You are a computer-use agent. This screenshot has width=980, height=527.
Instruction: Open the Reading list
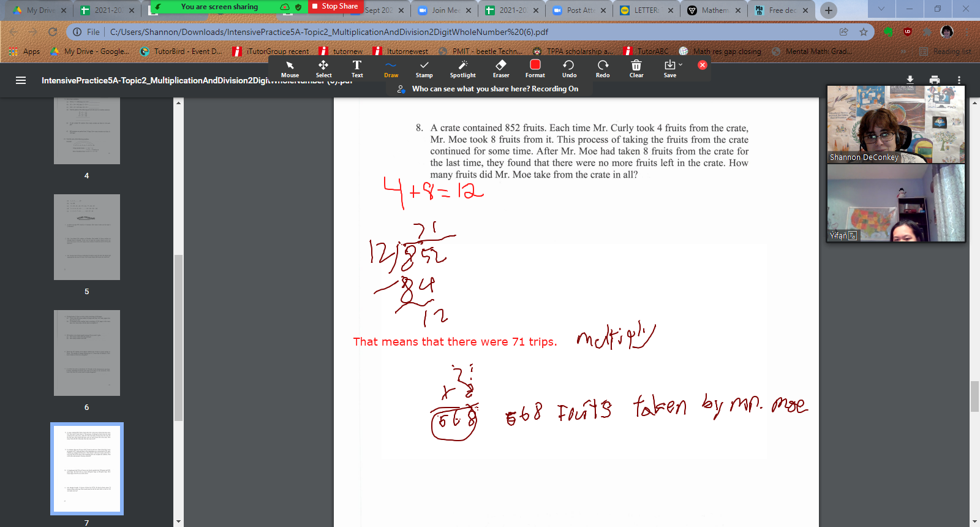click(x=945, y=51)
